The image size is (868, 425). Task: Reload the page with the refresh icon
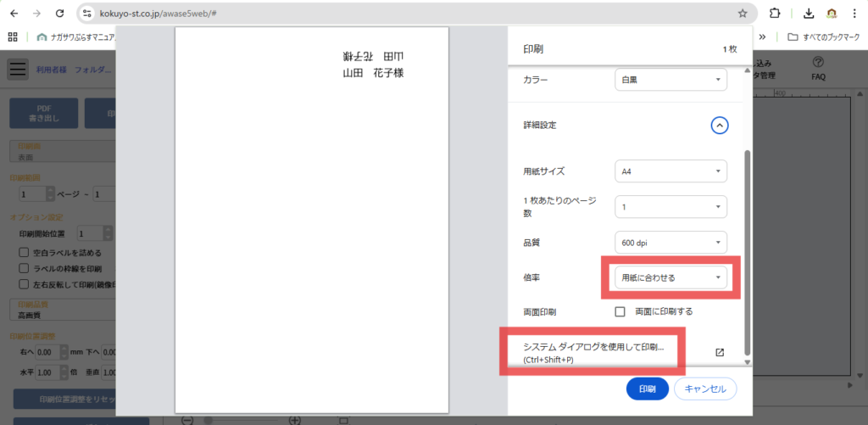tap(58, 14)
